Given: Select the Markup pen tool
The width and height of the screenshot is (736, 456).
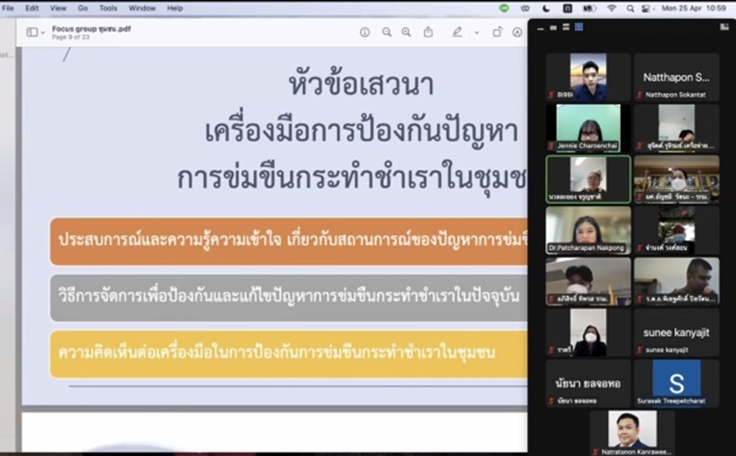Looking at the screenshot, I should pos(457,32).
